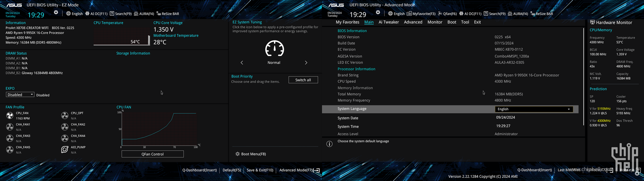Click Save & Exit(F10)
This screenshot has height=181, width=644.
[x=260, y=170]
